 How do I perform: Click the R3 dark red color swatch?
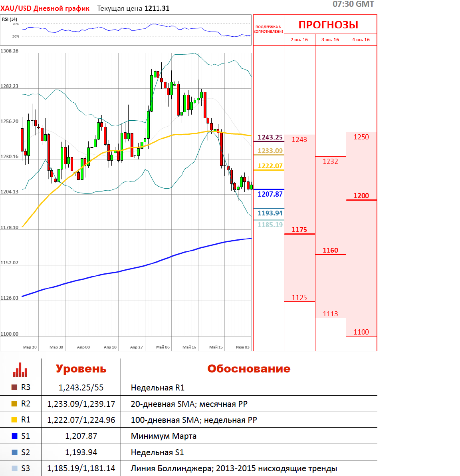pos(14,387)
